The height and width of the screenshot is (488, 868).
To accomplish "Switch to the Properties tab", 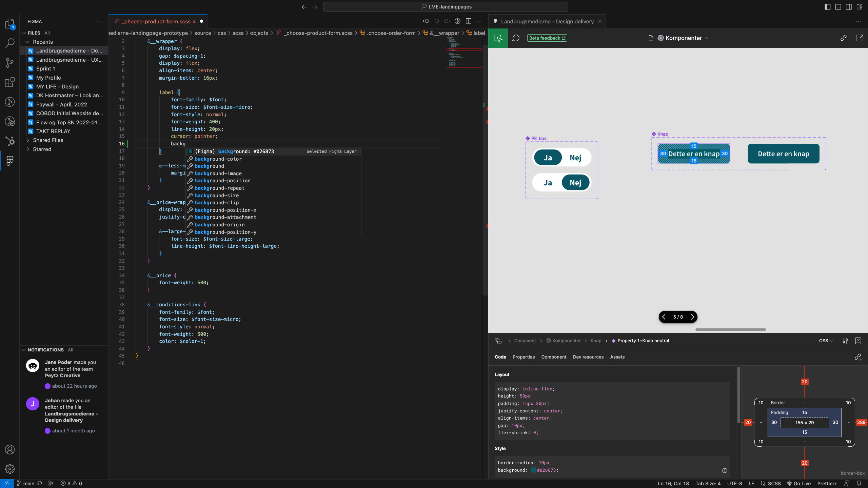I will tap(524, 357).
